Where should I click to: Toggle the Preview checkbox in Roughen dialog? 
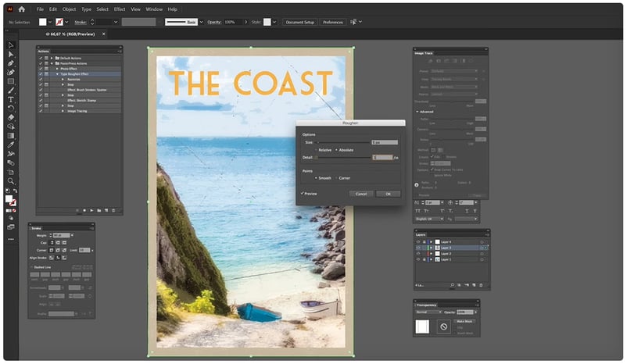(x=303, y=193)
